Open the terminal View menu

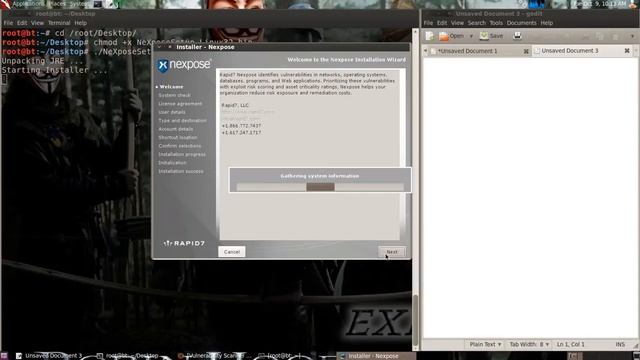click(x=37, y=23)
